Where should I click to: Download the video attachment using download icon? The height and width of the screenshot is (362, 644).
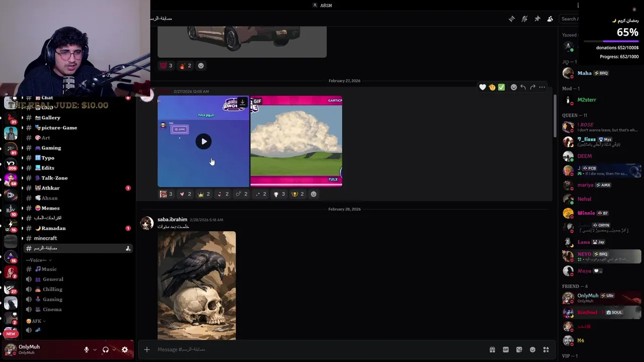click(242, 102)
